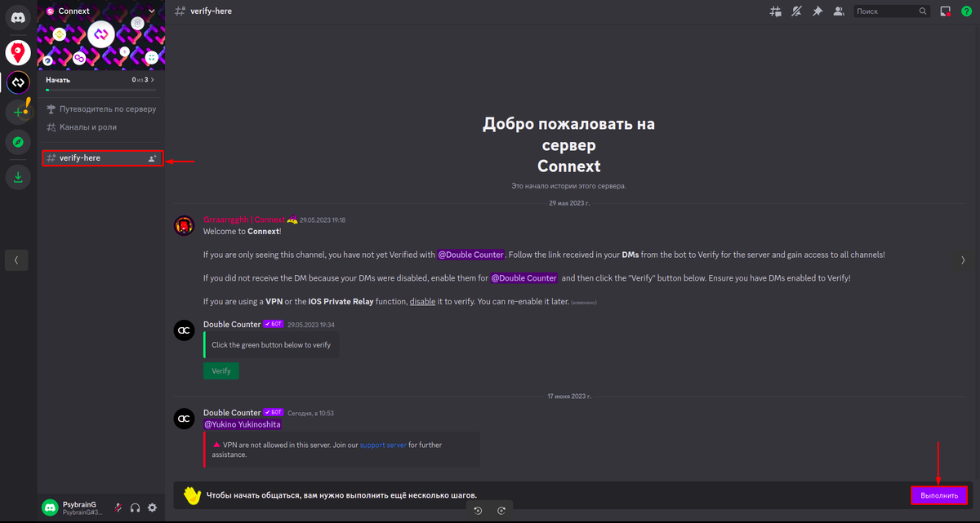Click the Начать onboarding progress bar
Screen dimensions: 980x523
[100, 90]
